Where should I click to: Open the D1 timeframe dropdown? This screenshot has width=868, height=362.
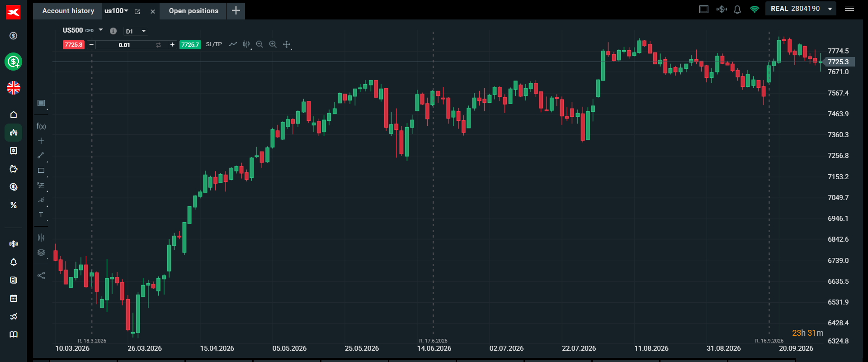tap(136, 31)
